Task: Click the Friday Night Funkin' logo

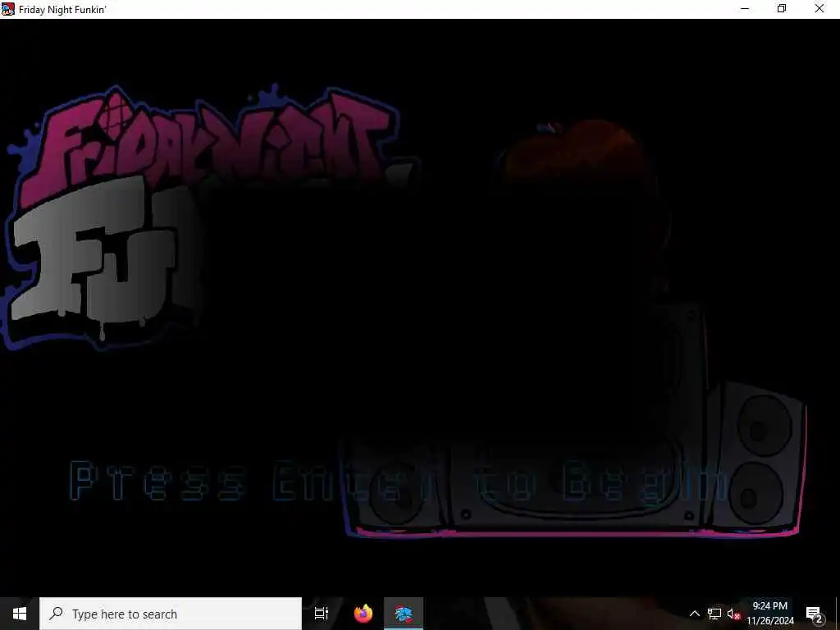Action: coord(209,217)
